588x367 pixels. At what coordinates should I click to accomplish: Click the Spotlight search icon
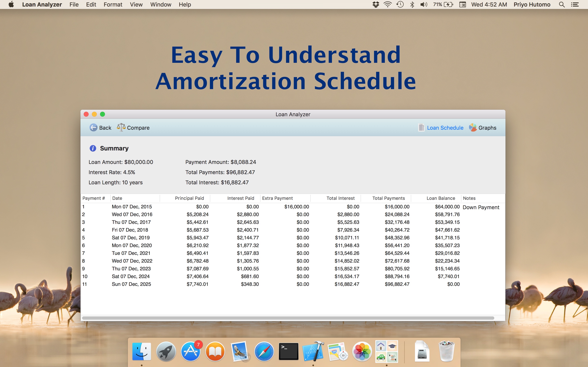pyautogui.click(x=561, y=5)
